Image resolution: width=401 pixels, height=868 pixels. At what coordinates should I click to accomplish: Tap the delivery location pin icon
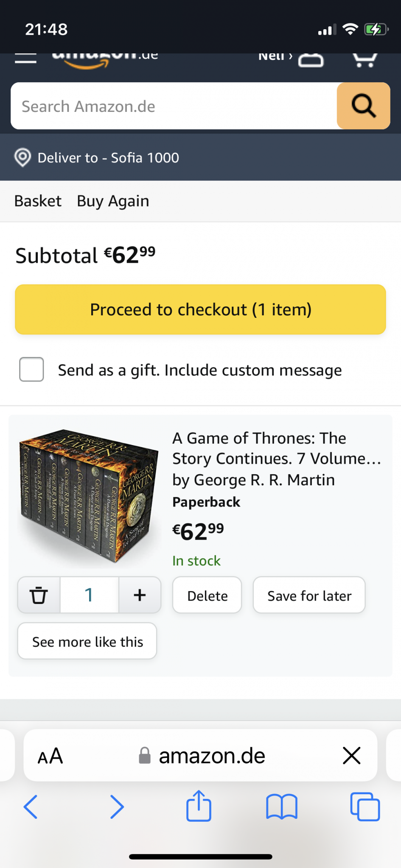[x=22, y=158]
